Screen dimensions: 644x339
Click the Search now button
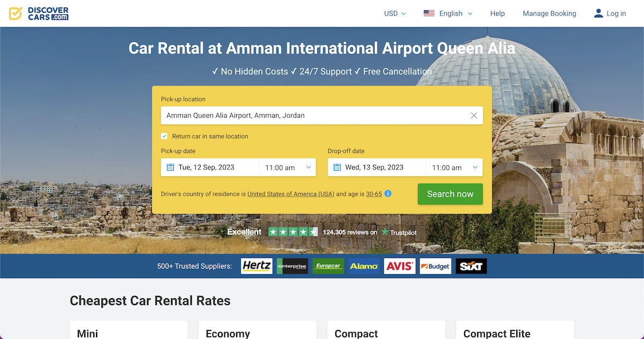pyautogui.click(x=450, y=194)
